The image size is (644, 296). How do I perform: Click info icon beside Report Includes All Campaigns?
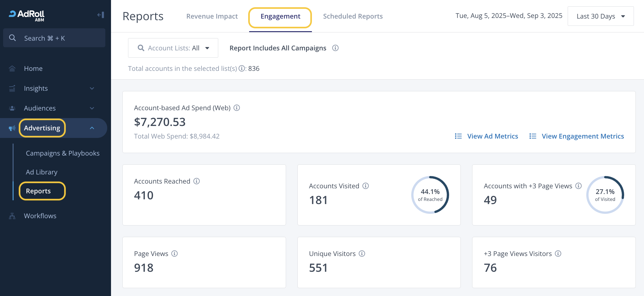335,48
